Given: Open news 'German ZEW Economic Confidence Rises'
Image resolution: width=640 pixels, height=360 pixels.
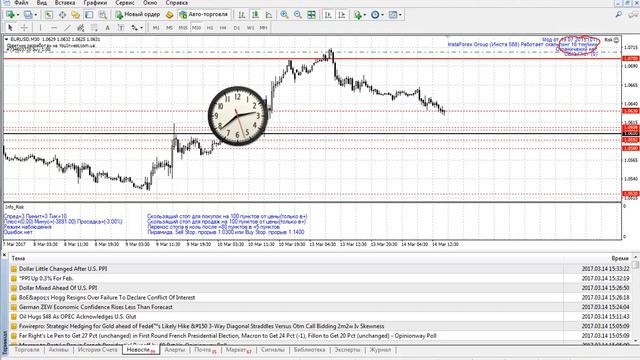Looking at the screenshot, I should point(96,307).
